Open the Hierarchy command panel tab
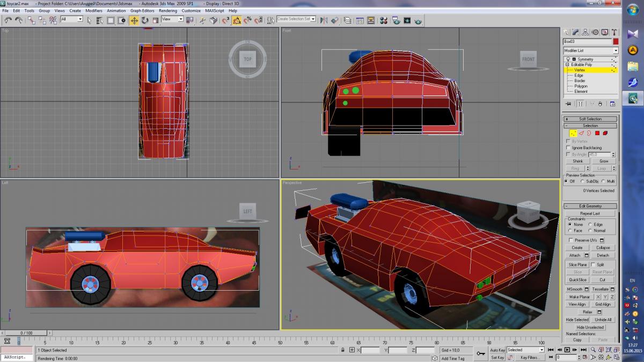The height and width of the screenshot is (362, 644). [x=585, y=32]
